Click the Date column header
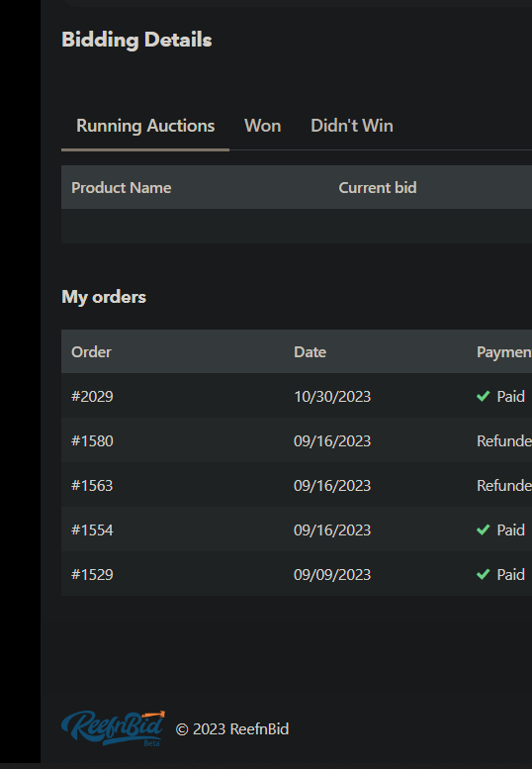 [310, 352]
